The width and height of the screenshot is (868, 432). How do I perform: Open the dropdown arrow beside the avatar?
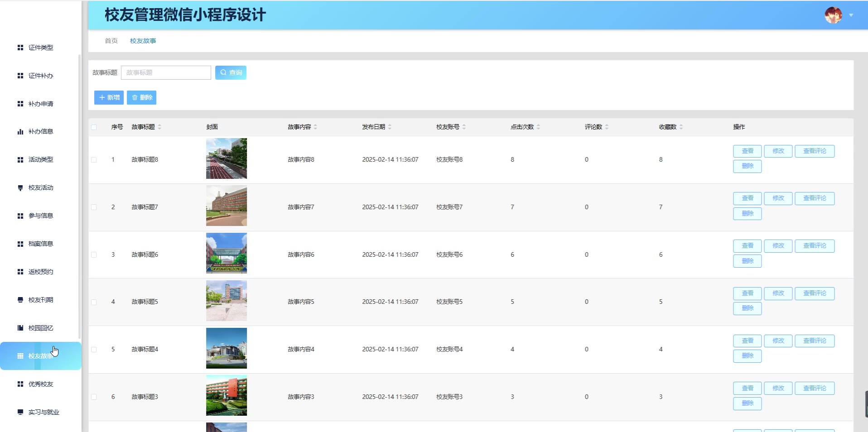[x=851, y=15]
